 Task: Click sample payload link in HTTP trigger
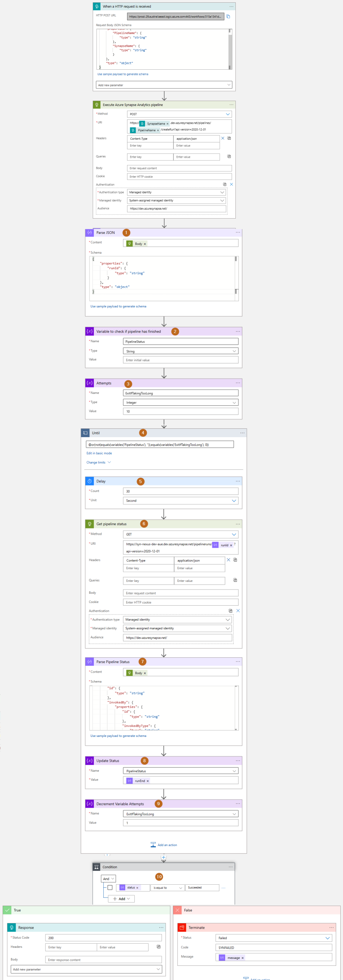[x=122, y=74]
